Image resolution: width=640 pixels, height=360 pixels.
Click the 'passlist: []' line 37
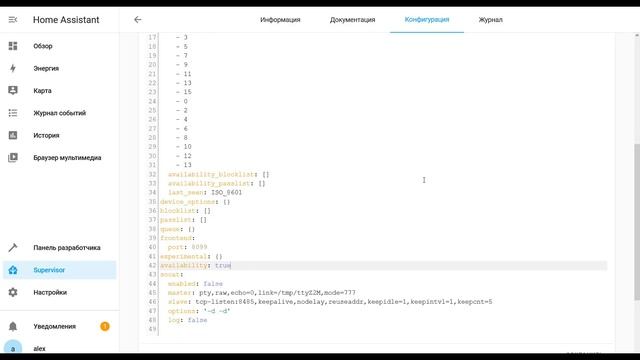(x=183, y=220)
